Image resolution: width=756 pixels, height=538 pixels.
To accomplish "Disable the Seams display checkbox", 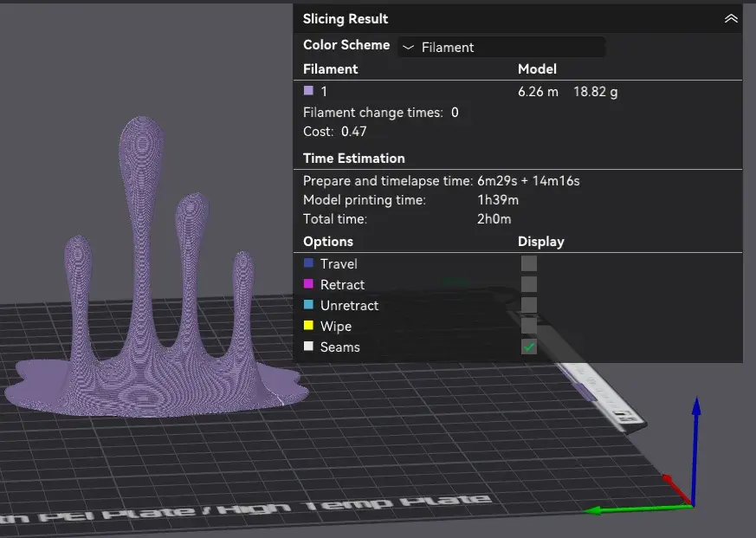I will (528, 347).
